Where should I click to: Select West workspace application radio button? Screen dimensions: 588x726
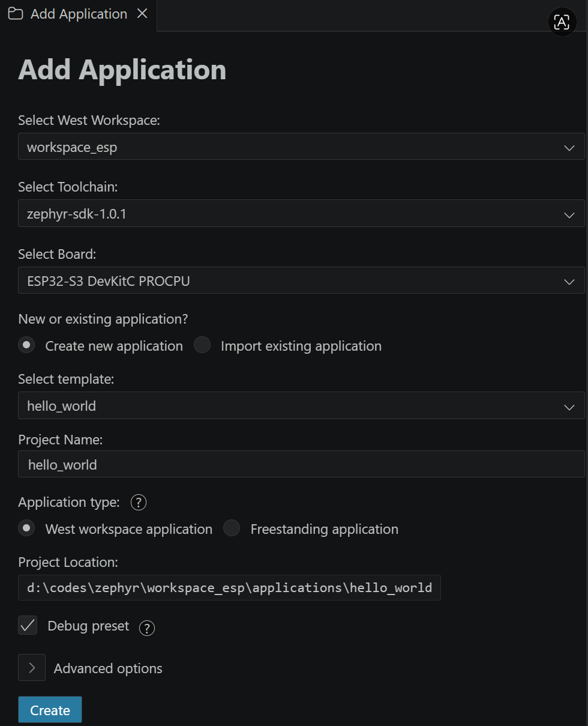pos(26,528)
